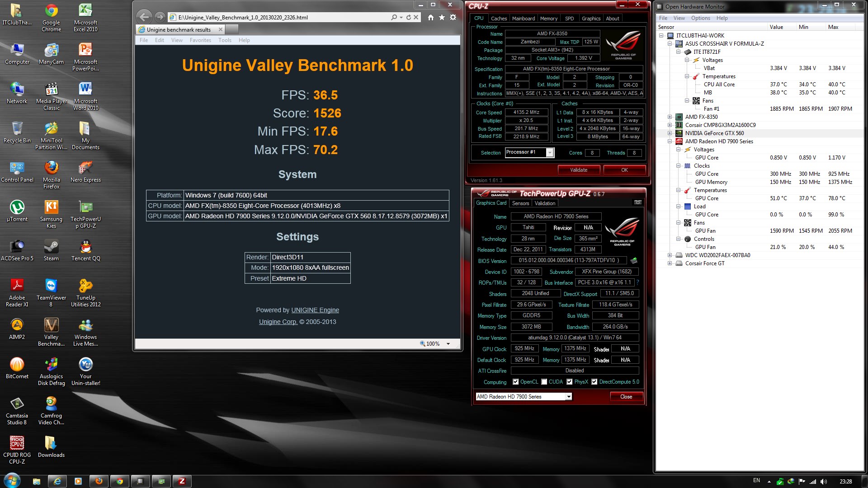Open AMD Radeon HD 7900 Series dropdown
868x488 pixels.
coord(569,397)
